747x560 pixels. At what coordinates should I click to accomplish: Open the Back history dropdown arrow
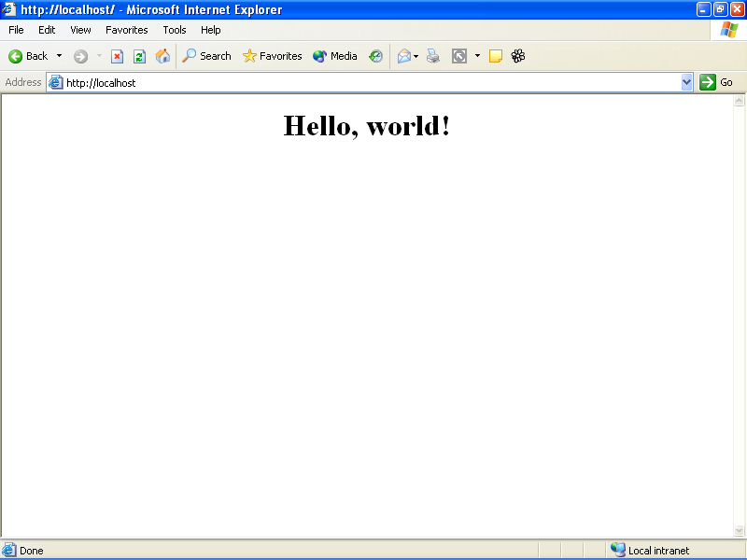pos(59,56)
